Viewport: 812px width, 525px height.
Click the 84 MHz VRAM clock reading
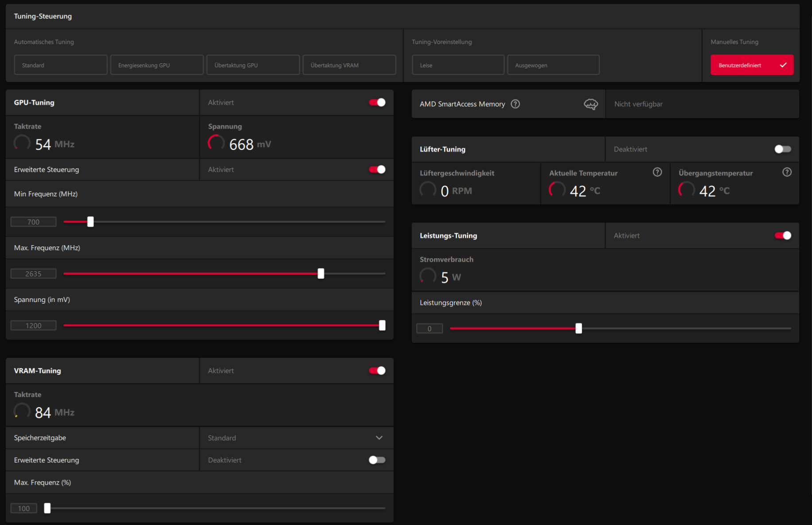[55, 412]
